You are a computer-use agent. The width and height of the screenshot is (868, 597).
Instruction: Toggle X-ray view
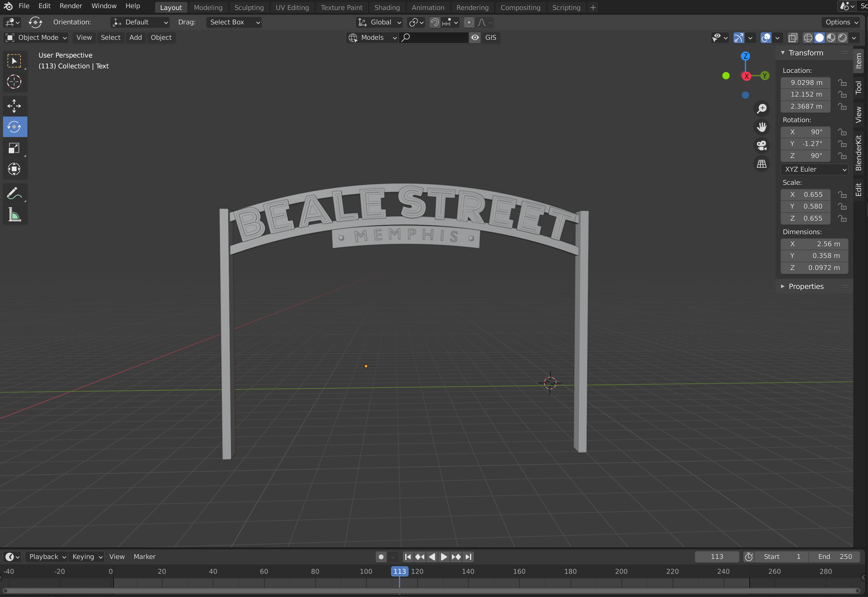[x=792, y=37]
